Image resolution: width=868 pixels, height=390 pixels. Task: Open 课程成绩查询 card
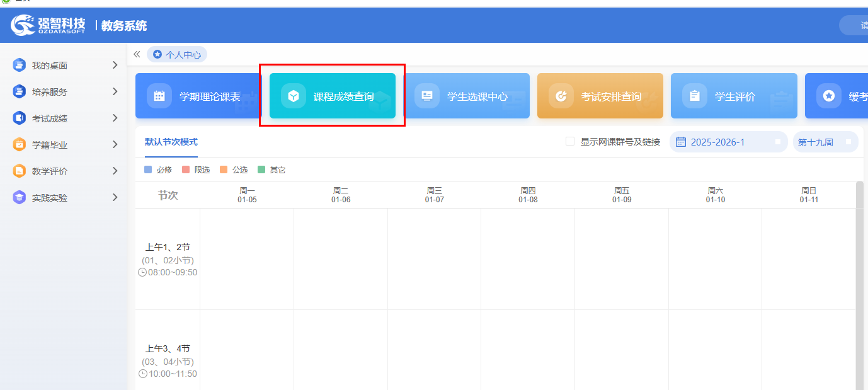tap(333, 96)
